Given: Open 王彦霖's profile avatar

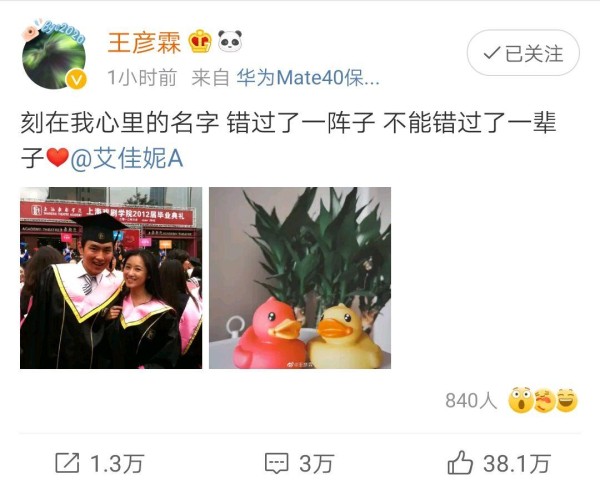Looking at the screenshot, I should tap(54, 57).
